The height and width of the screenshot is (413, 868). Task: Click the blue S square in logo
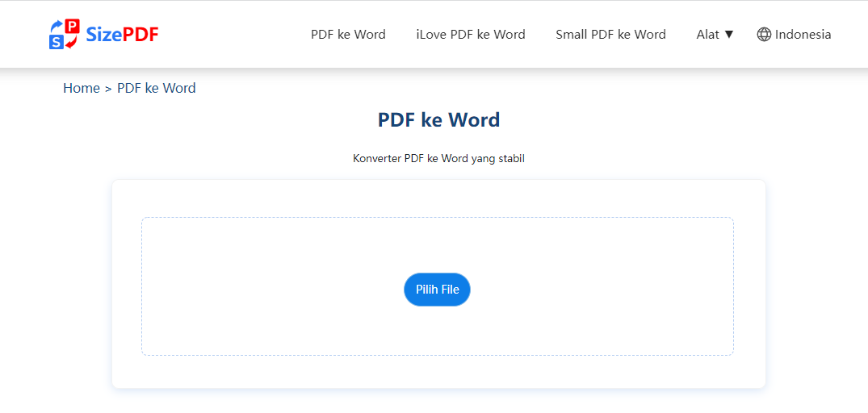[x=56, y=42]
